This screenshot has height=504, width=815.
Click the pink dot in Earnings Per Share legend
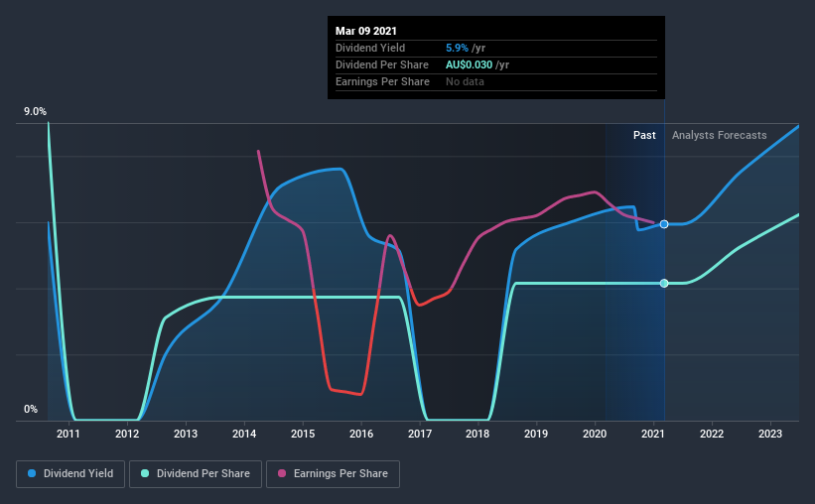point(282,473)
